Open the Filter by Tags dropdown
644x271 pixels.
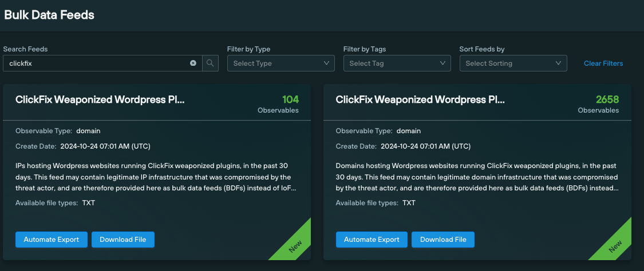pyautogui.click(x=397, y=63)
